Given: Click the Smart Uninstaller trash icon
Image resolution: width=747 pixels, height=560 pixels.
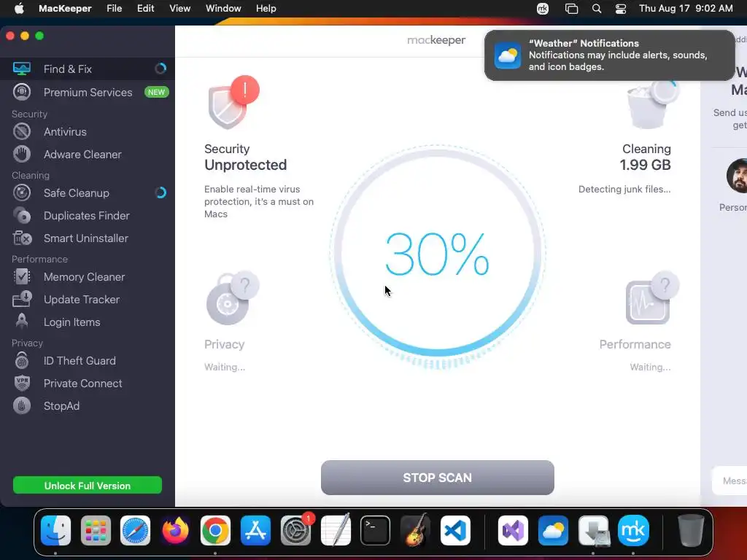Looking at the screenshot, I should point(22,238).
